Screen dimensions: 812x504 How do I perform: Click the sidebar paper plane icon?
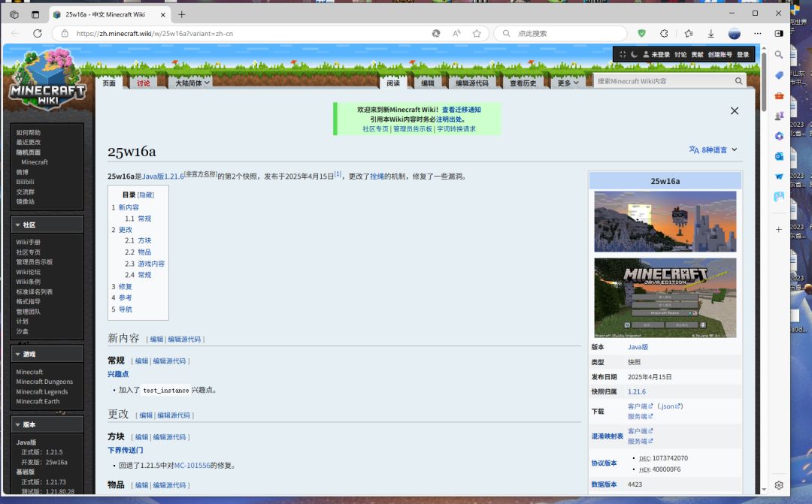(779, 177)
